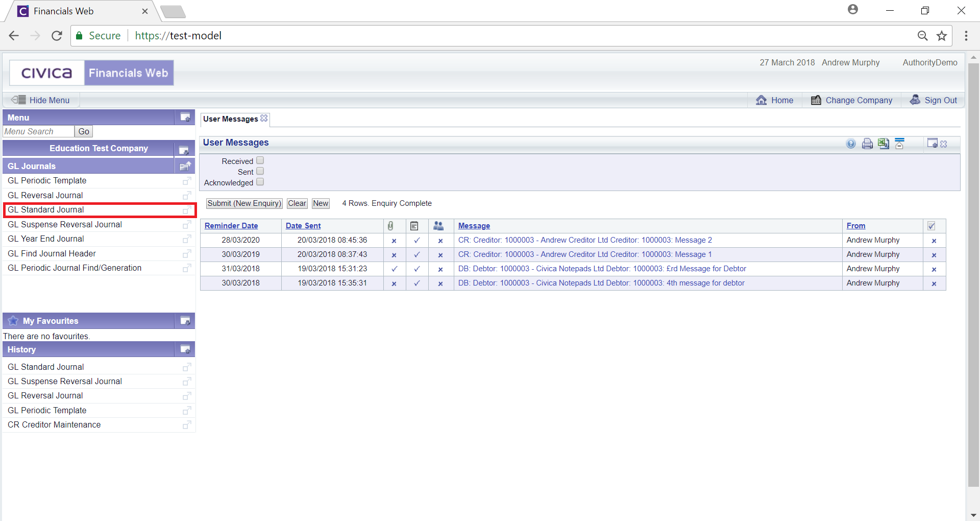Sort by Reminder Date column
Viewport: 980px width, 521px height.
tap(231, 226)
